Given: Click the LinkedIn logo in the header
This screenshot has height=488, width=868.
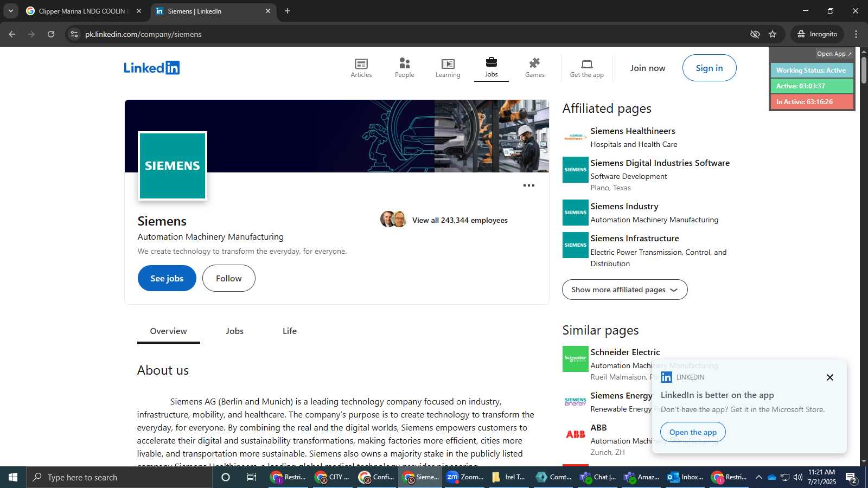Looking at the screenshot, I should click(x=151, y=68).
